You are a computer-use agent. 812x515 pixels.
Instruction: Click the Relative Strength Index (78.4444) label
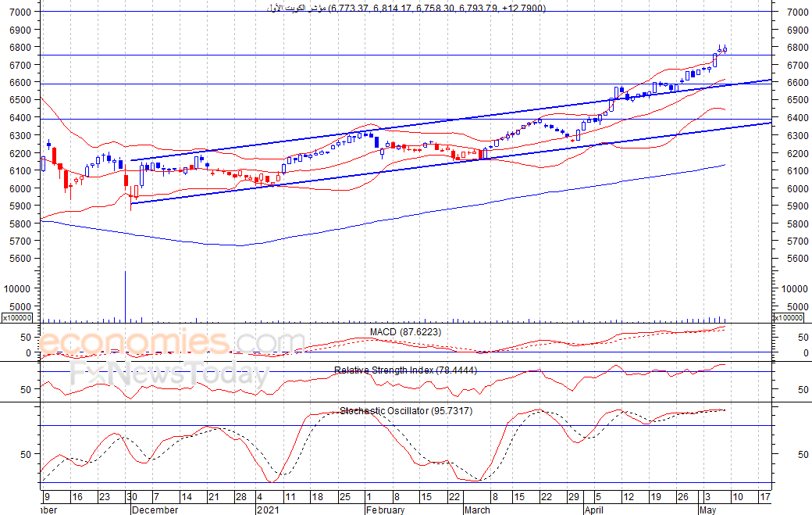pyautogui.click(x=405, y=370)
